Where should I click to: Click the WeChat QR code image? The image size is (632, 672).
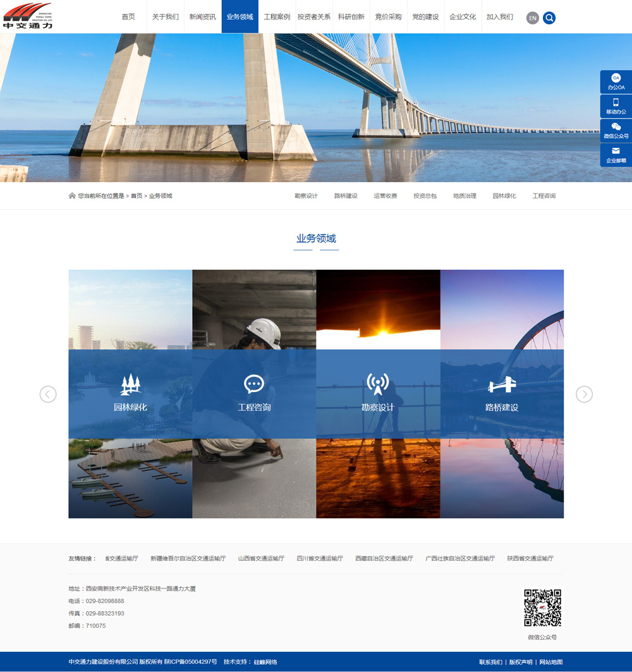pyautogui.click(x=542, y=608)
